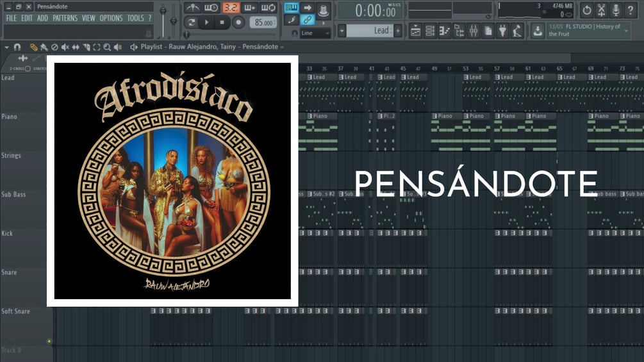Viewport: 644px width, 362px height.
Task: Select the Paint brush tool
Action: click(44, 47)
